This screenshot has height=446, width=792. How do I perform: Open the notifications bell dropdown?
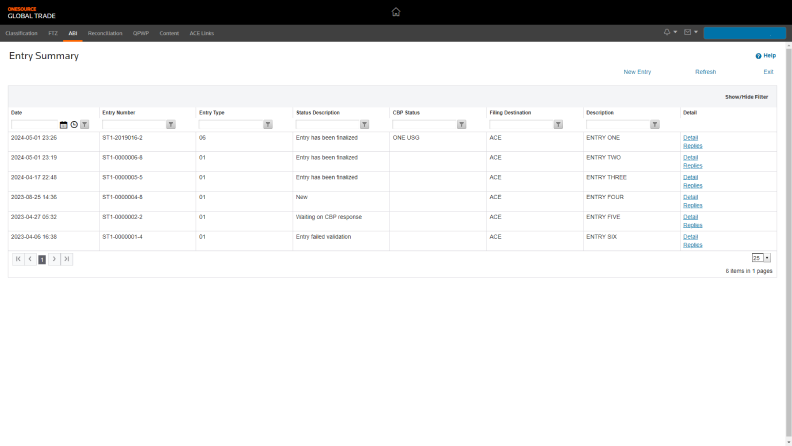pos(670,33)
